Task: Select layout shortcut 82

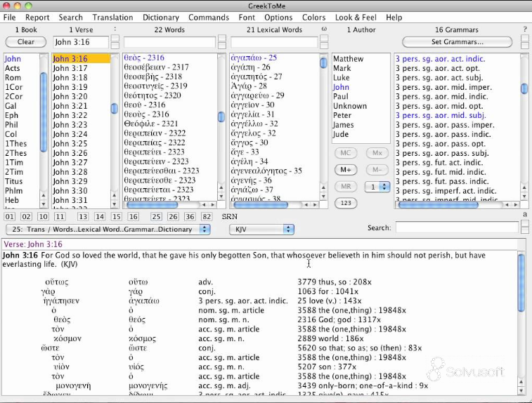Action: coord(207,216)
